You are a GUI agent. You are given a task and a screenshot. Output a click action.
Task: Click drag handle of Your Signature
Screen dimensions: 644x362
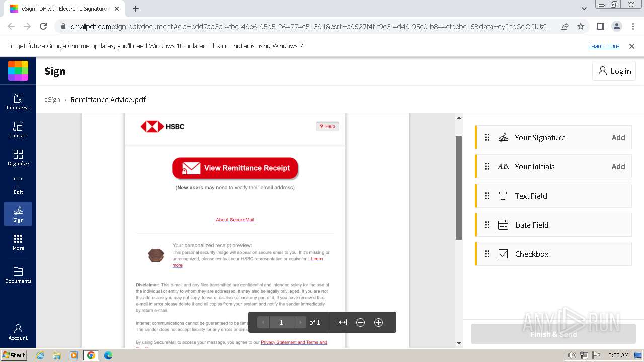pyautogui.click(x=487, y=137)
